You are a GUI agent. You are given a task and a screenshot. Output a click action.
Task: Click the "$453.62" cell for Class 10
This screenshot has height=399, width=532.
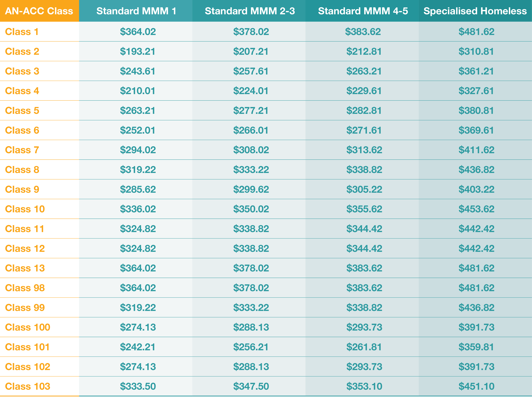click(x=476, y=209)
